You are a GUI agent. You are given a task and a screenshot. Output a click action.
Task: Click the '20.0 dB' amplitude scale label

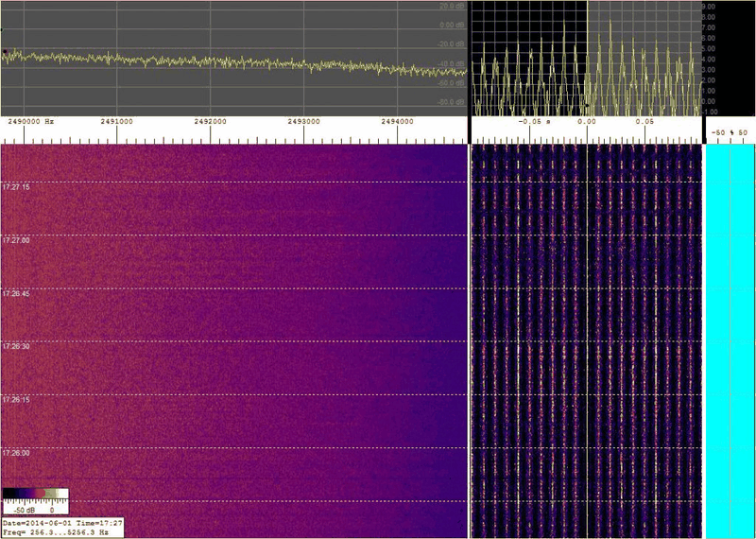click(x=453, y=7)
